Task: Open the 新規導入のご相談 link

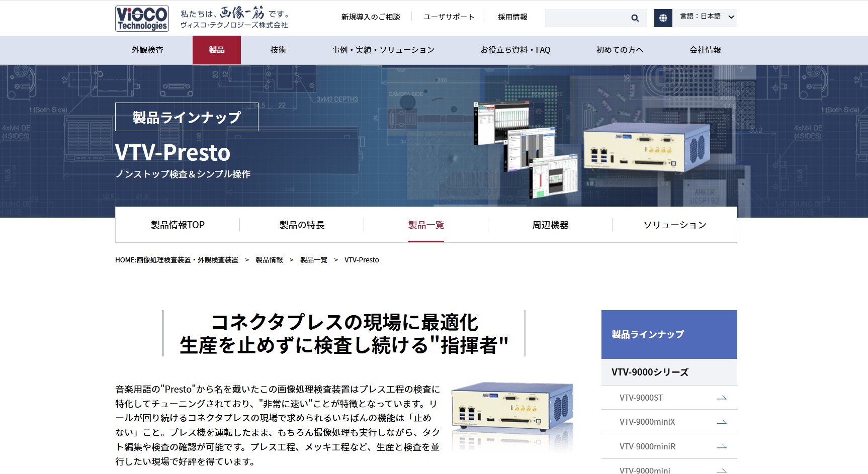Action: 371,17
